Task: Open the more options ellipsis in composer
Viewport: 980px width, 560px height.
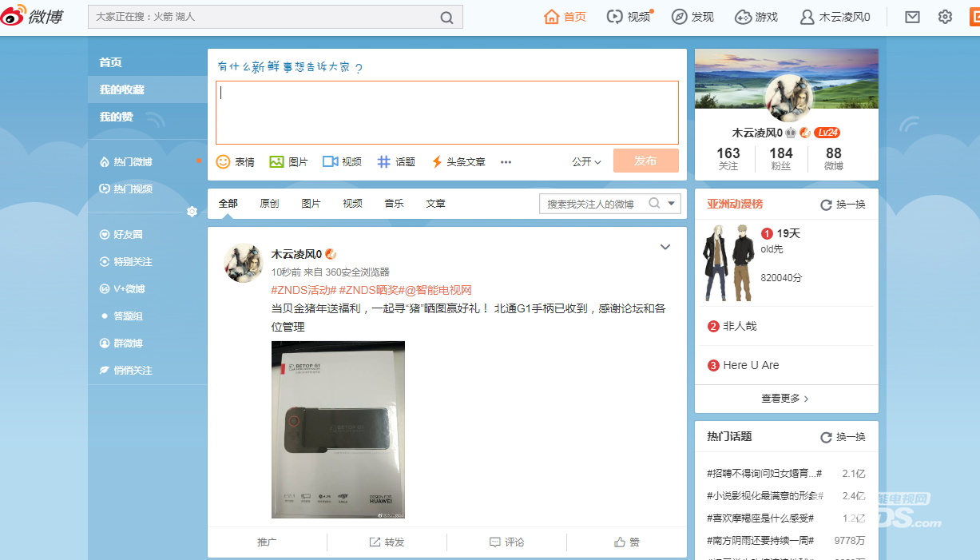Action: pyautogui.click(x=506, y=161)
